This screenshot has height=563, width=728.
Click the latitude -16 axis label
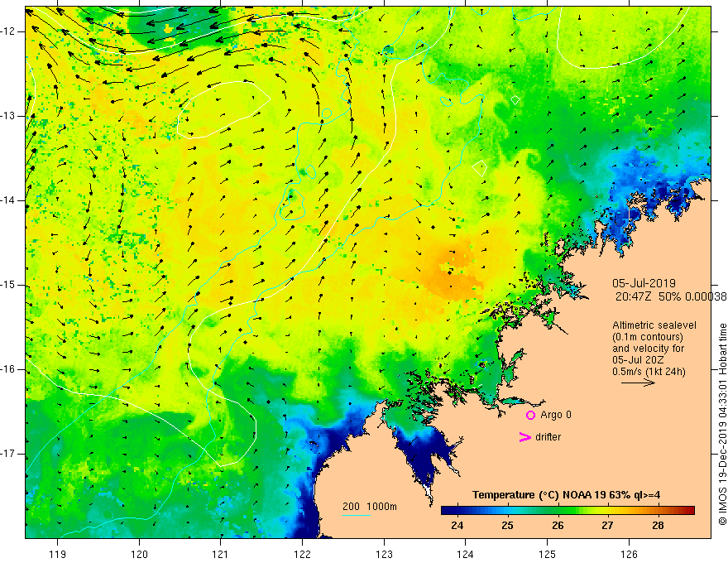point(10,369)
